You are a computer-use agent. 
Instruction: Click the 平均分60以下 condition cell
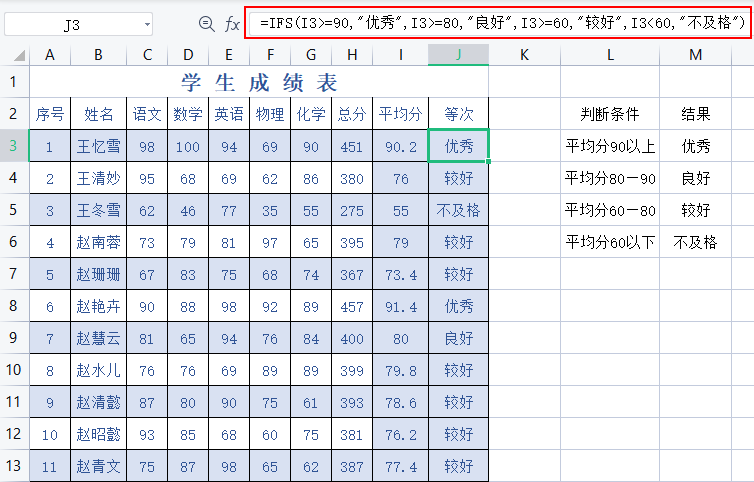tap(610, 242)
